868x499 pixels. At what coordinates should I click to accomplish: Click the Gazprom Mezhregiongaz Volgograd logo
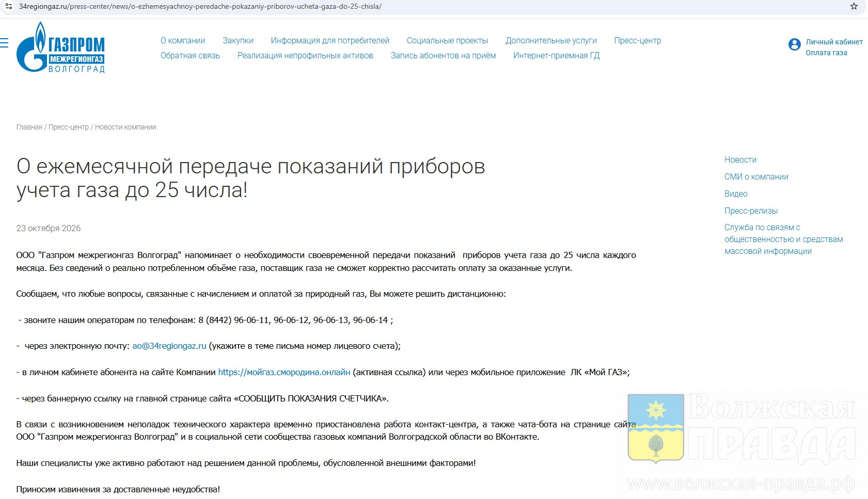(x=61, y=47)
